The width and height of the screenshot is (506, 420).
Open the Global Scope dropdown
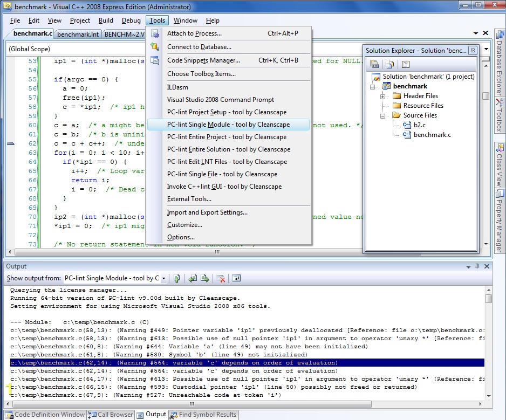[76, 49]
